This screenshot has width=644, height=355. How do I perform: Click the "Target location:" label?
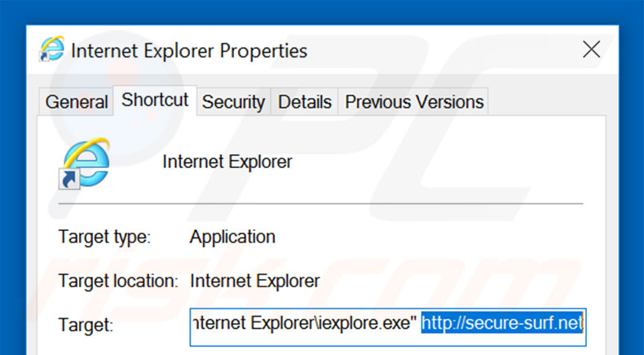tap(118, 281)
